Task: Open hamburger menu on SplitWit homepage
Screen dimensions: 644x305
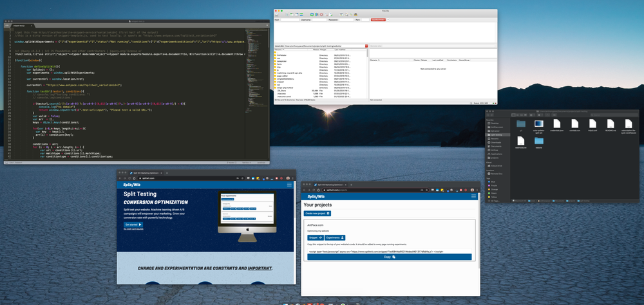Action: pos(289,185)
